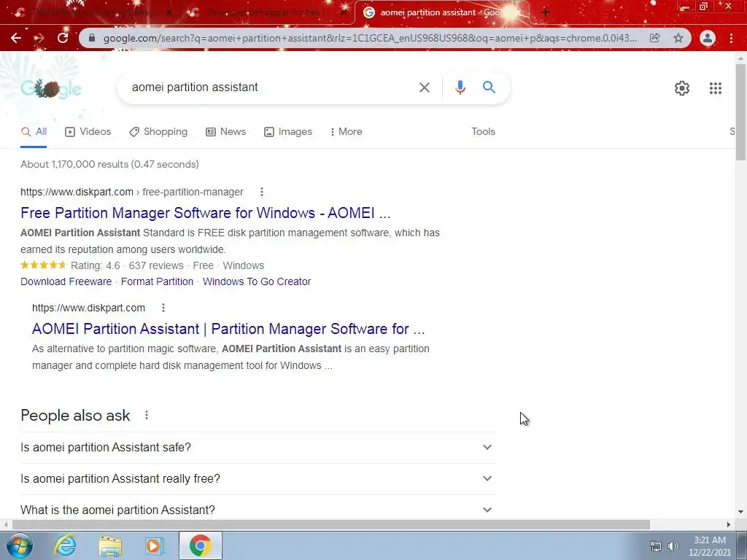Open Windows Explorer from the taskbar

point(110,545)
